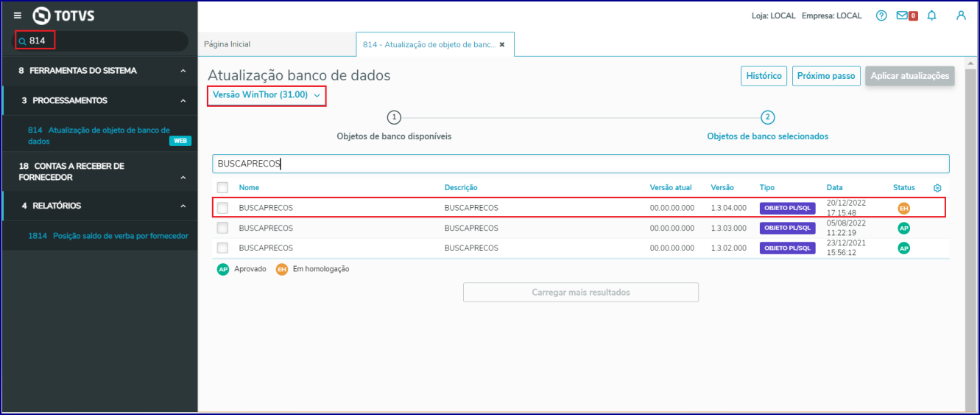Sort by the Tipo column header
The width and height of the screenshot is (980, 415).
click(767, 188)
